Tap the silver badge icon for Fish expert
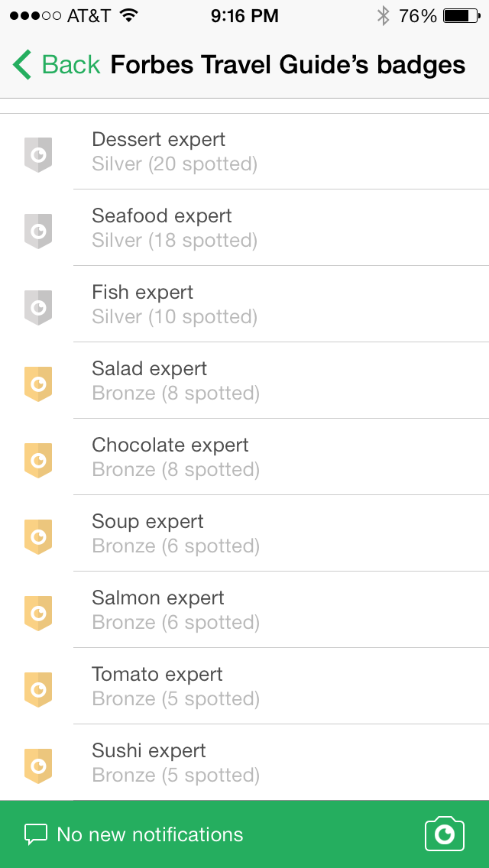This screenshot has width=489, height=868. point(38,307)
